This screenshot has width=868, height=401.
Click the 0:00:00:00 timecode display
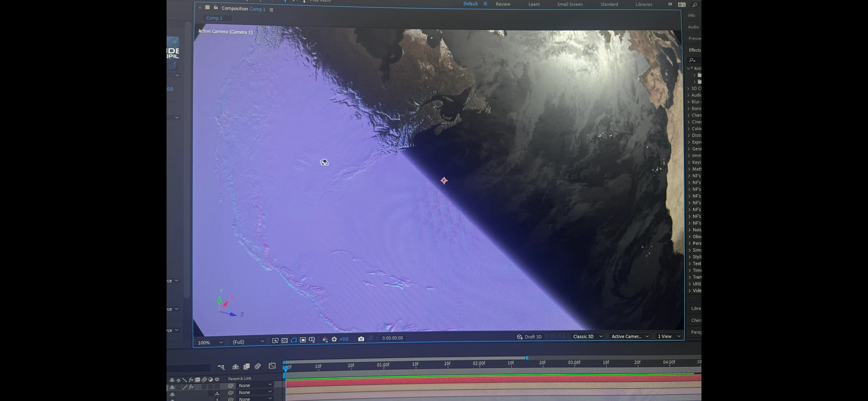point(392,338)
